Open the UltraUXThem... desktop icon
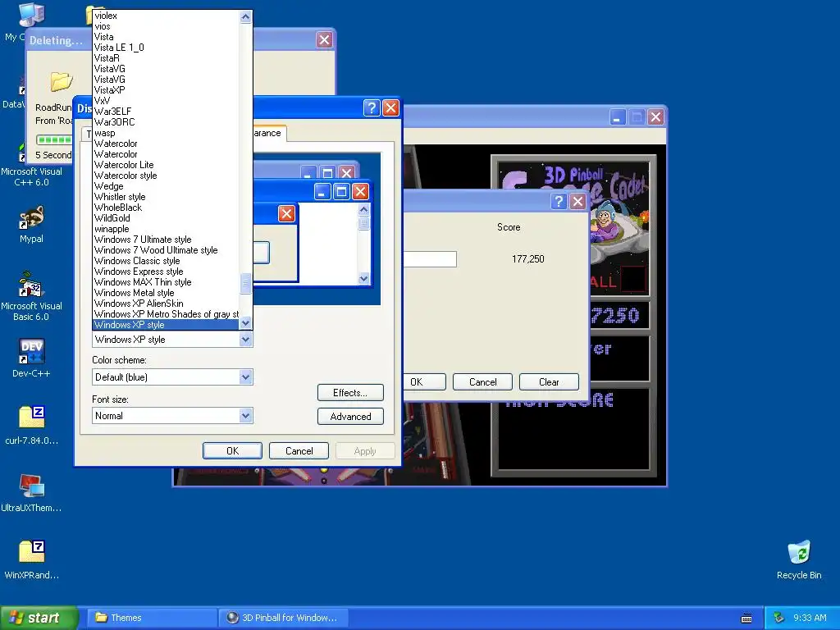This screenshot has width=840, height=630. point(31,493)
